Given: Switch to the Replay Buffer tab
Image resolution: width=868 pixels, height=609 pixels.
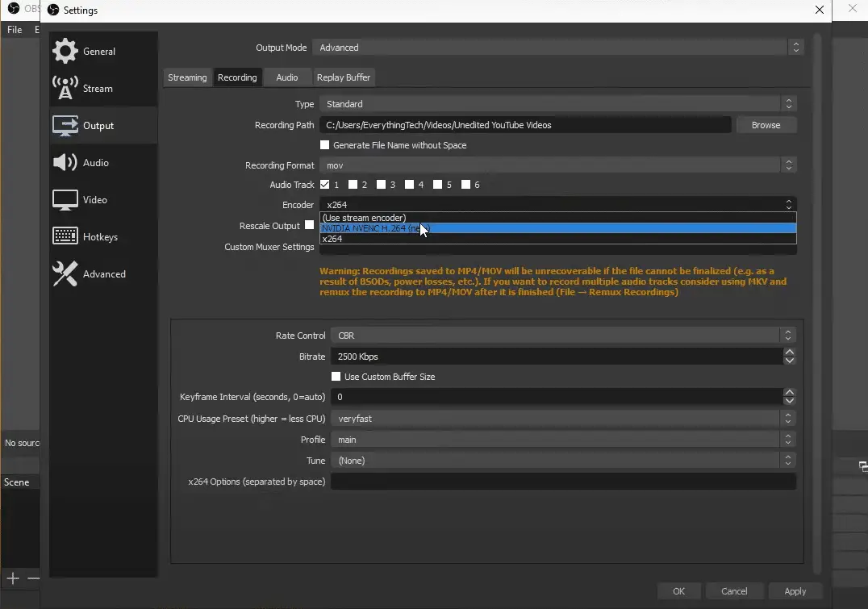Looking at the screenshot, I should coord(344,77).
